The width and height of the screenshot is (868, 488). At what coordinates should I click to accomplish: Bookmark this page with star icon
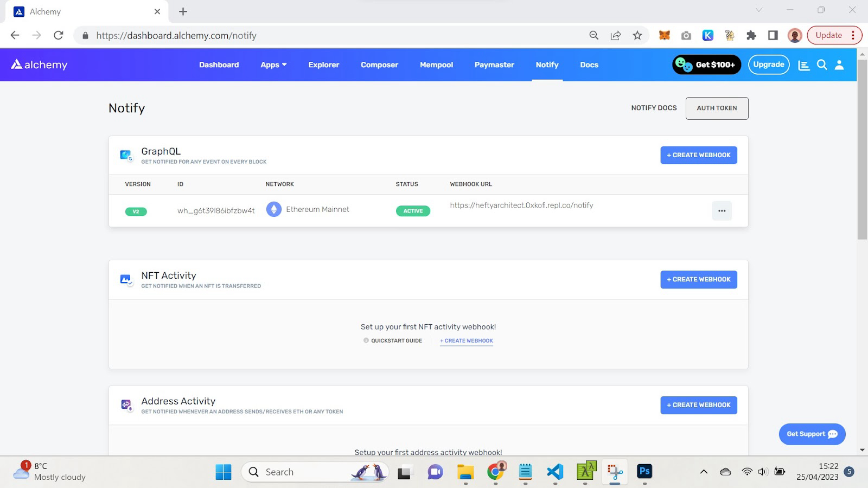coord(637,35)
